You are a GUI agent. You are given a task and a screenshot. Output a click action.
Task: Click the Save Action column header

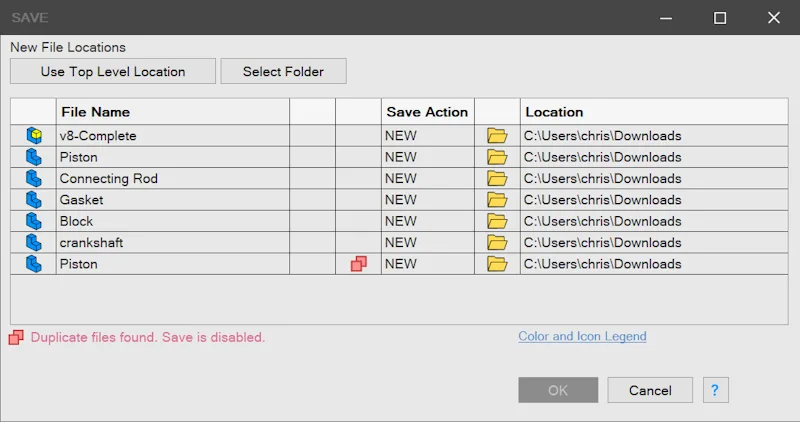(428, 112)
